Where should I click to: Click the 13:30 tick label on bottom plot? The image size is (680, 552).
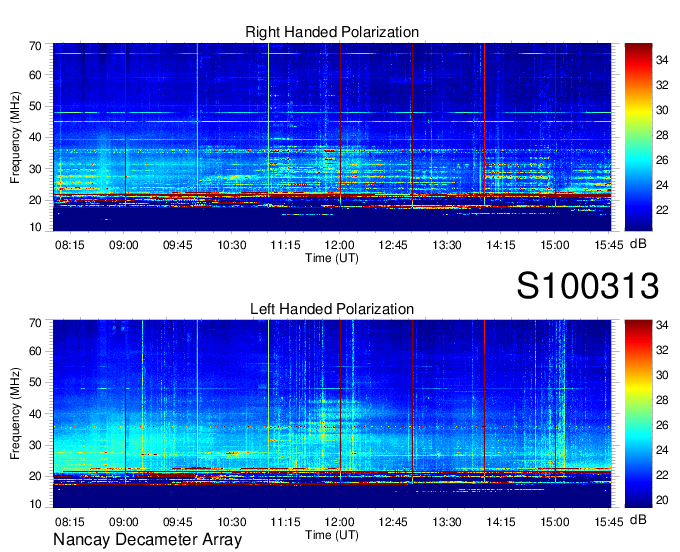click(x=447, y=522)
